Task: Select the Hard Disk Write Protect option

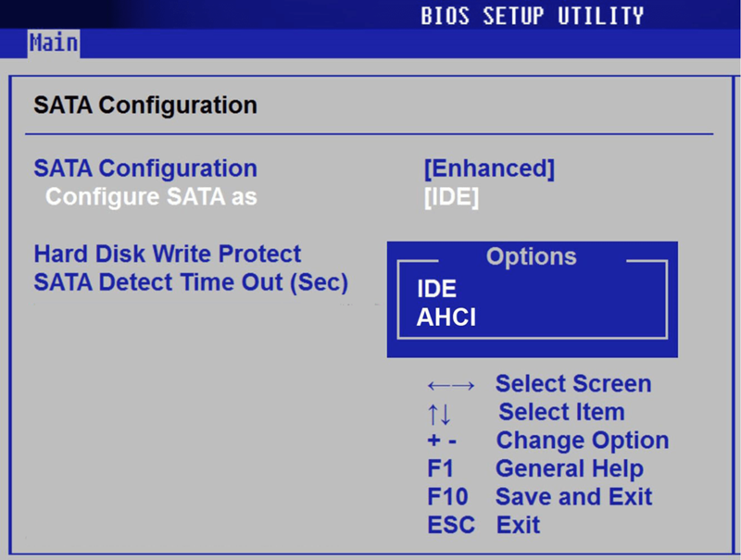Action: pos(168,254)
